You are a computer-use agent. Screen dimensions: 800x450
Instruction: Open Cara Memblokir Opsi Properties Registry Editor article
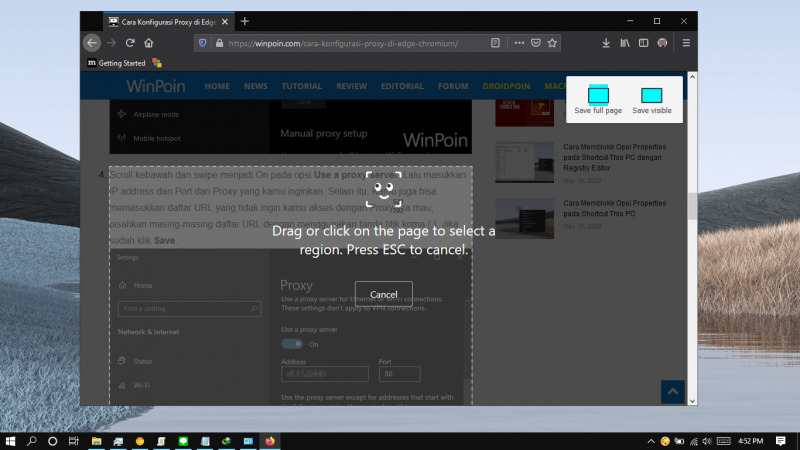tap(614, 157)
